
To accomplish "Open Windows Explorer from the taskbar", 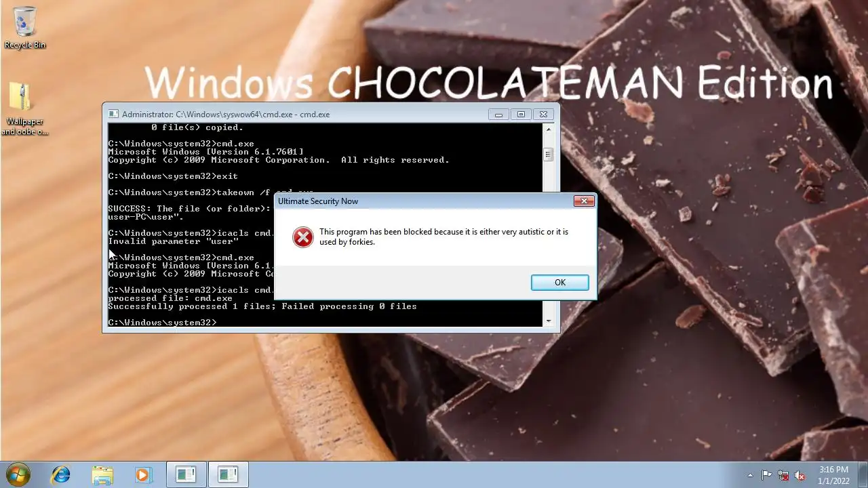I will (x=102, y=474).
